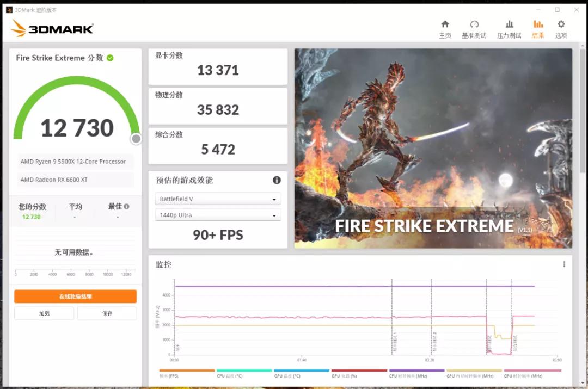Expand the 监控 panel three-dot menu
The height and width of the screenshot is (389, 588).
tap(564, 264)
